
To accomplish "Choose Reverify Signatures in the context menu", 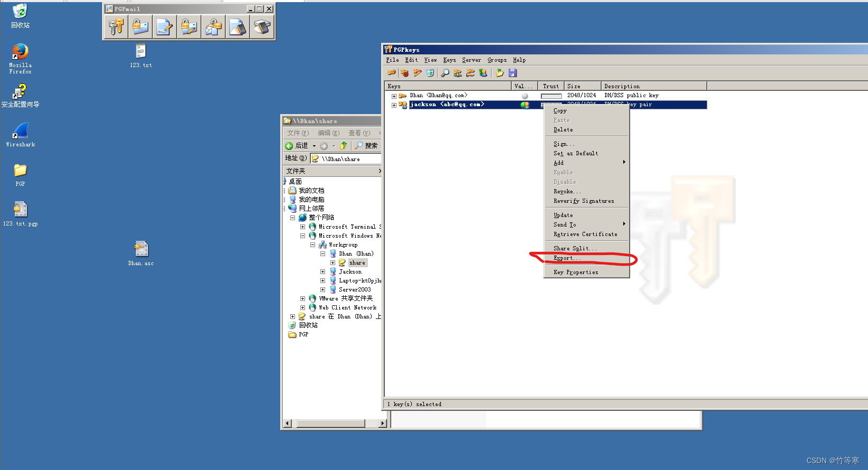I will (587, 201).
